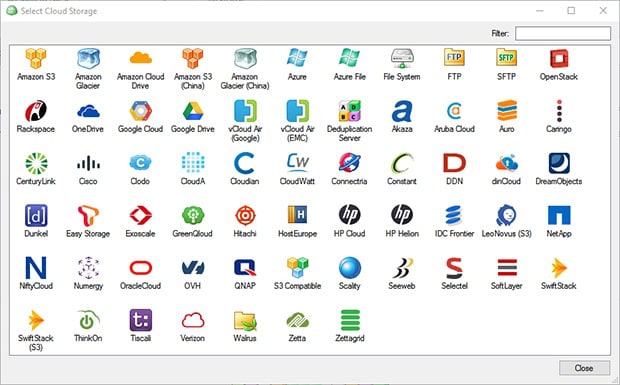Select the ThinkOn icon
Image resolution: width=620 pixels, height=385 pixels.
[x=88, y=320]
